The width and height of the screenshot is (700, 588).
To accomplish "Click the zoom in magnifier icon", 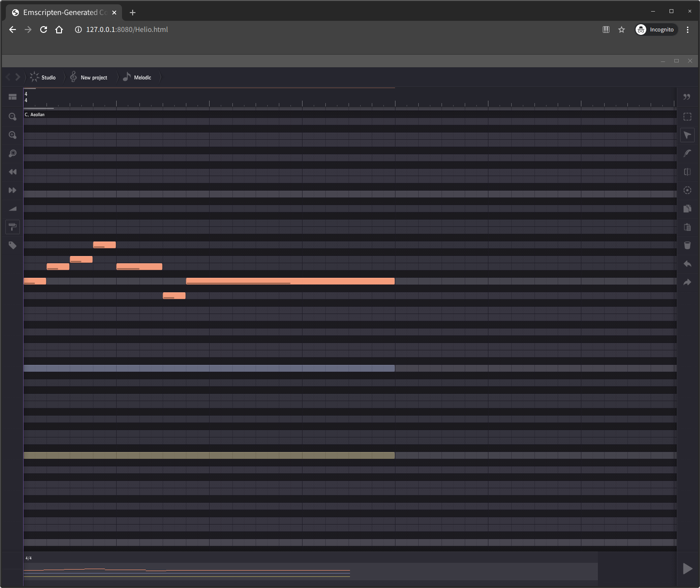I will tap(13, 135).
